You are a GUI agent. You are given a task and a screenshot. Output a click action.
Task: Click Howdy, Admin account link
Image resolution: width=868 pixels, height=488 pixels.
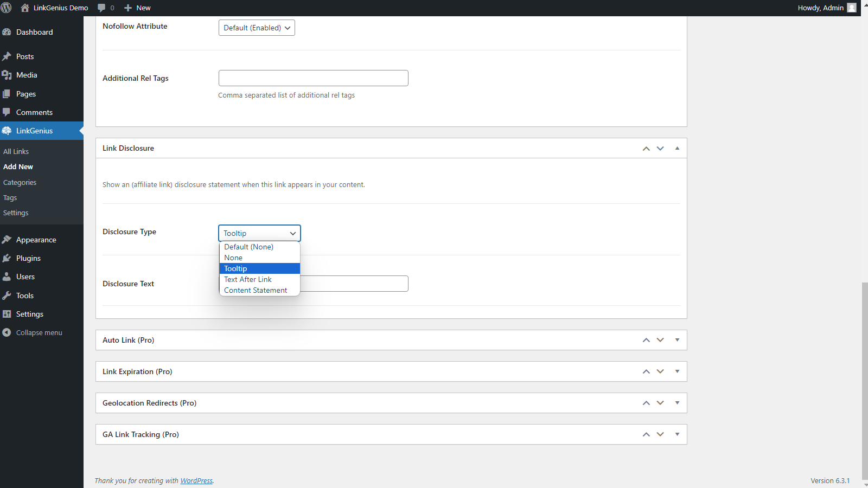[x=826, y=8]
